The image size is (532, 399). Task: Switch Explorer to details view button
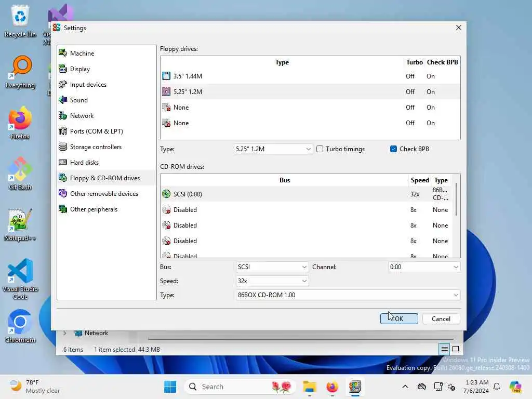point(445,349)
